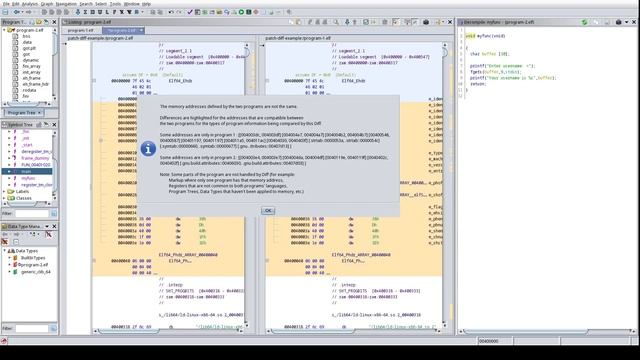Click the Symbol Tree filter input field
640x360 pixels.
coord(32,213)
